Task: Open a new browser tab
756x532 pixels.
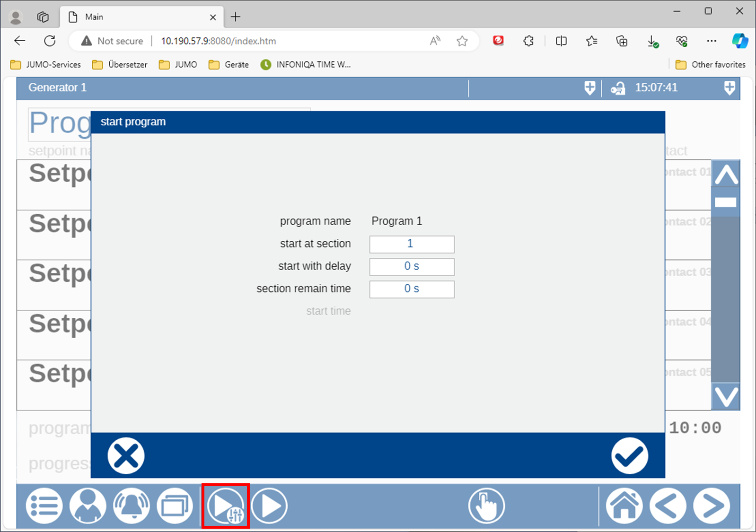Action: pyautogui.click(x=236, y=17)
